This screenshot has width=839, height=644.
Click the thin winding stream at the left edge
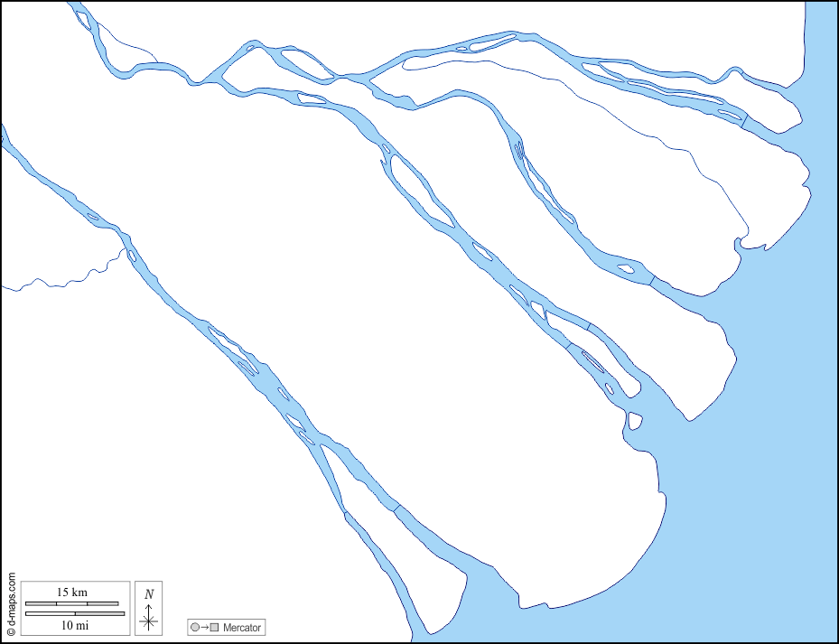(64, 275)
